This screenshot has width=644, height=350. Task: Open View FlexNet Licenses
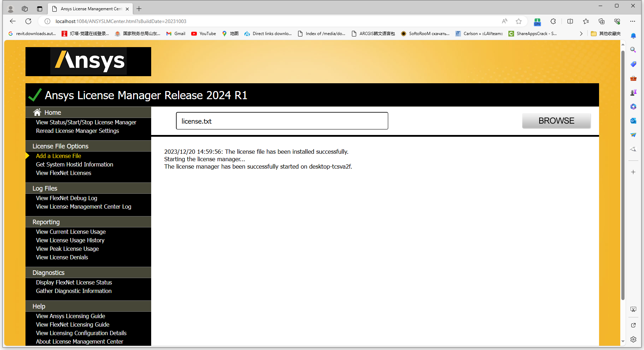coord(64,173)
